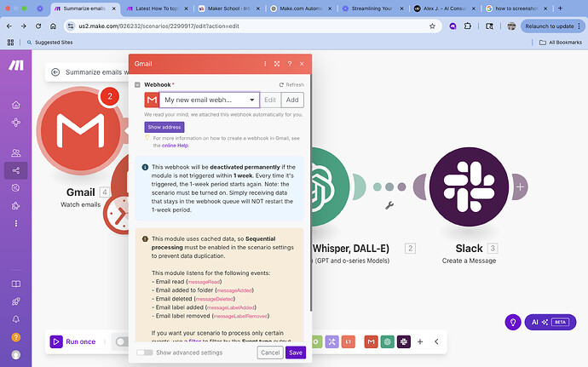Click Edit next to the webhook selector

coord(270,100)
